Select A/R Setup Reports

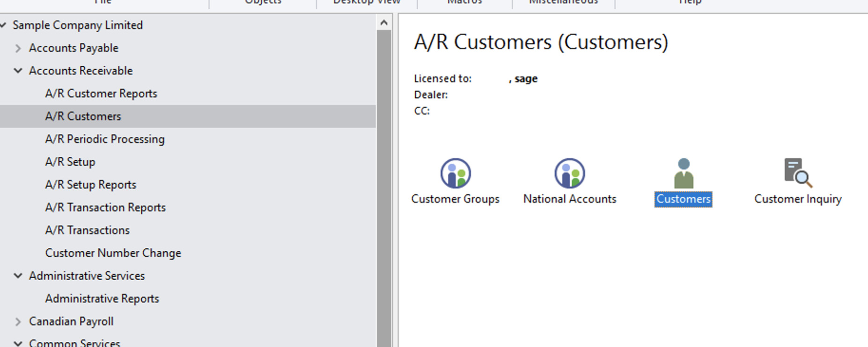[x=91, y=185]
